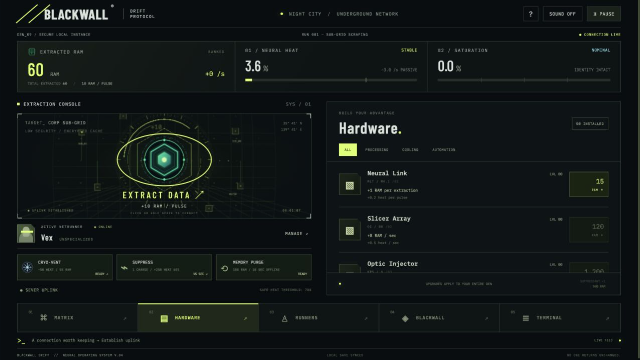The width and height of the screenshot is (640, 360).
Task: Click the hexagon core in Extraction Console
Action: click(x=164, y=160)
